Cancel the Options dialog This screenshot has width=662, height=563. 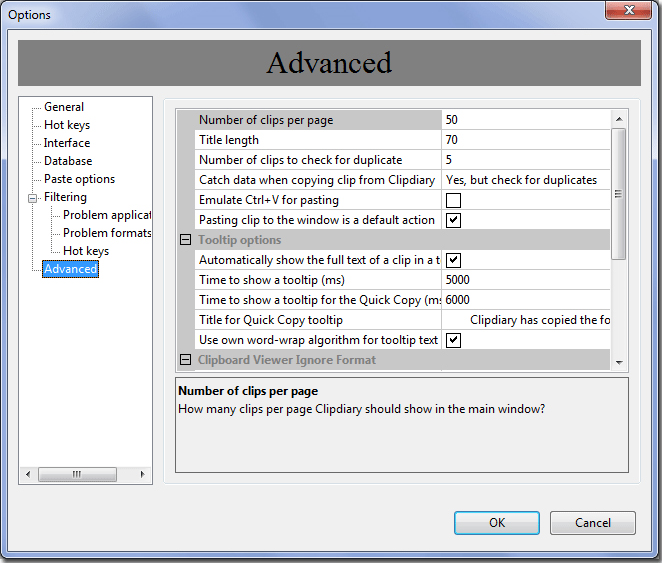click(593, 523)
